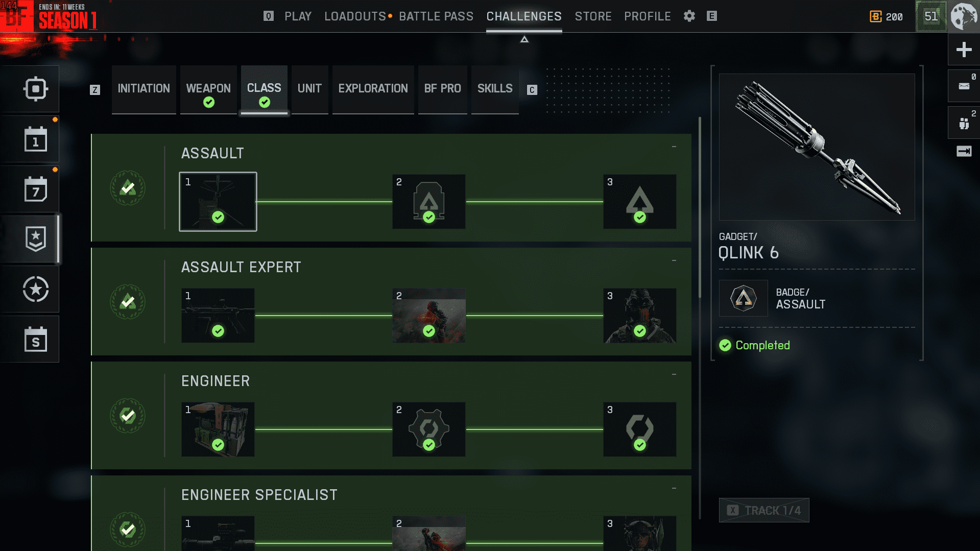
Task: Collapse the Assault Expert section
Action: click(674, 261)
